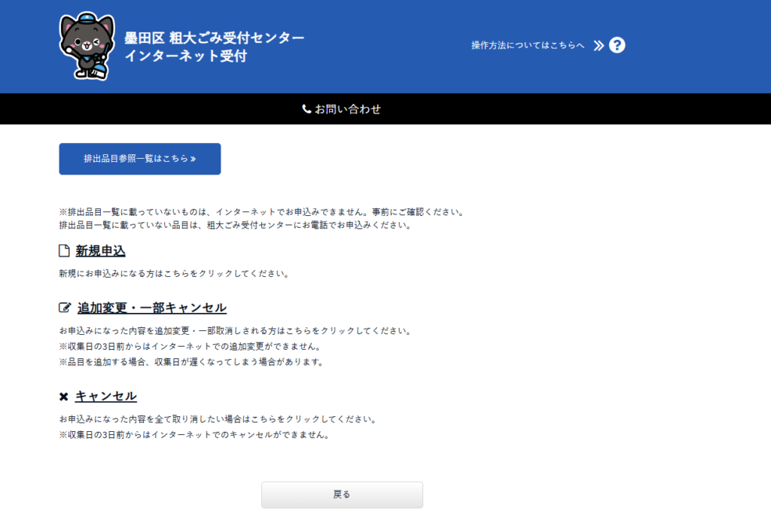The width and height of the screenshot is (771, 532).
Task: Click the black cat mascot logo
Action: 86,46
